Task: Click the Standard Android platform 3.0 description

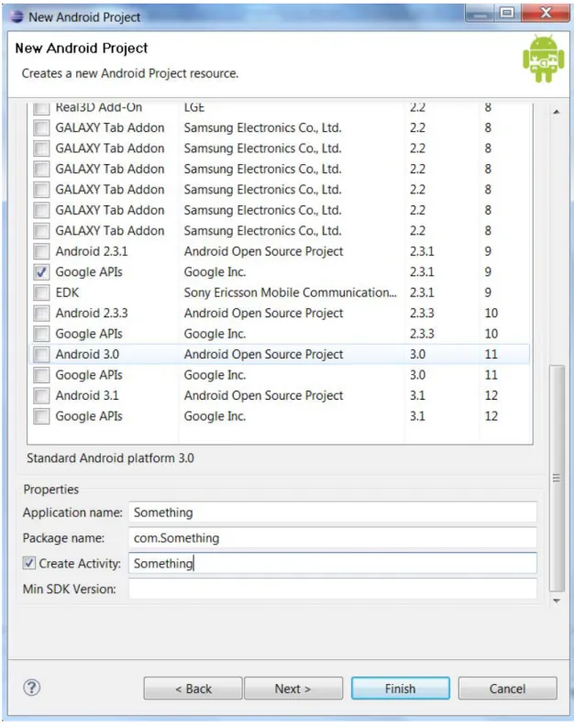Action: click(x=110, y=458)
